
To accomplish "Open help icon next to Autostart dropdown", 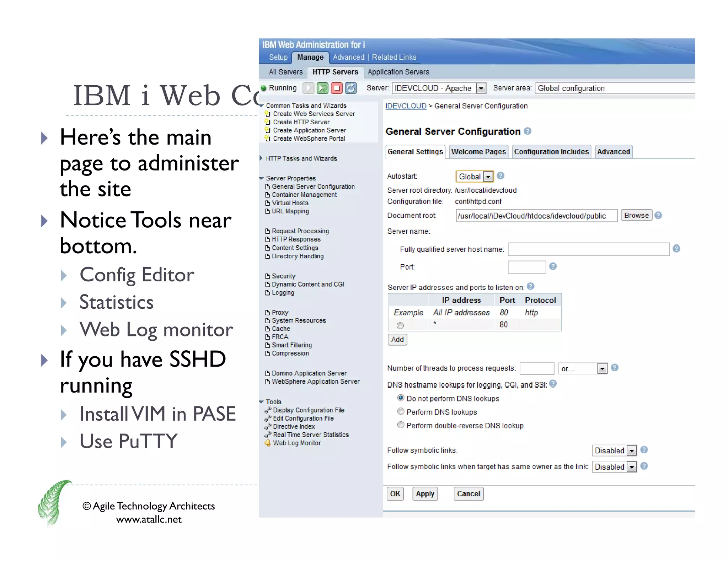I will tap(500, 176).
